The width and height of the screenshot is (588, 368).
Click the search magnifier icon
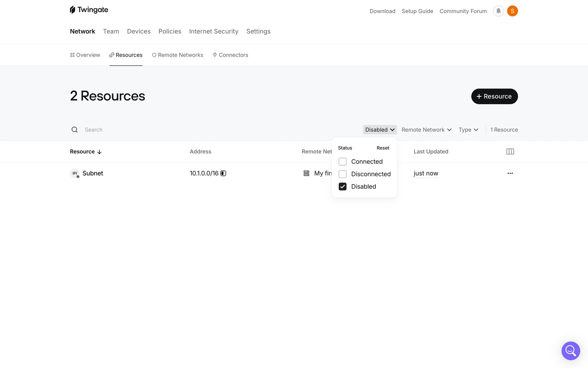point(74,130)
